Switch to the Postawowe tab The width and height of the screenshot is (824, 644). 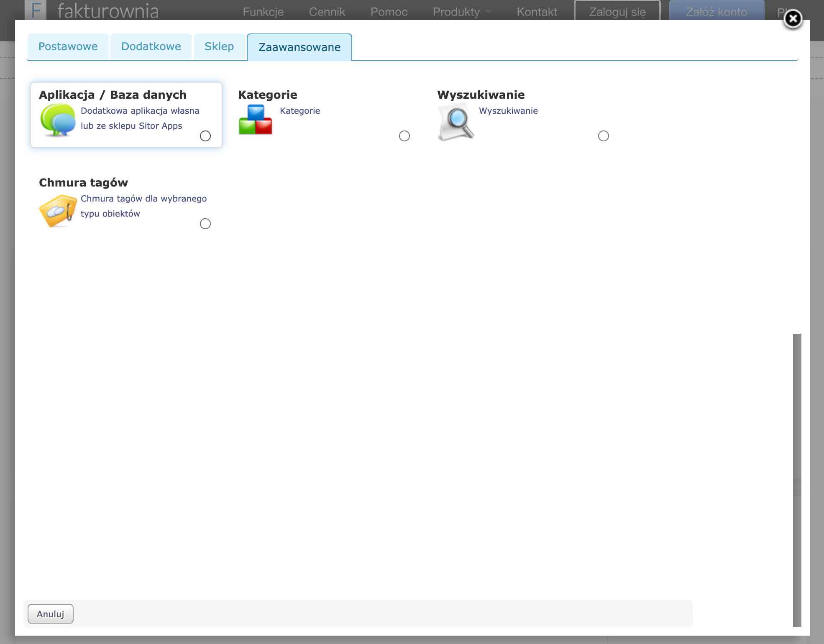click(67, 46)
